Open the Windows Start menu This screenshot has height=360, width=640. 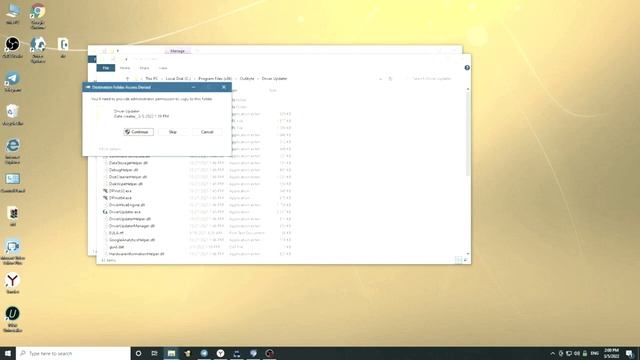8,353
